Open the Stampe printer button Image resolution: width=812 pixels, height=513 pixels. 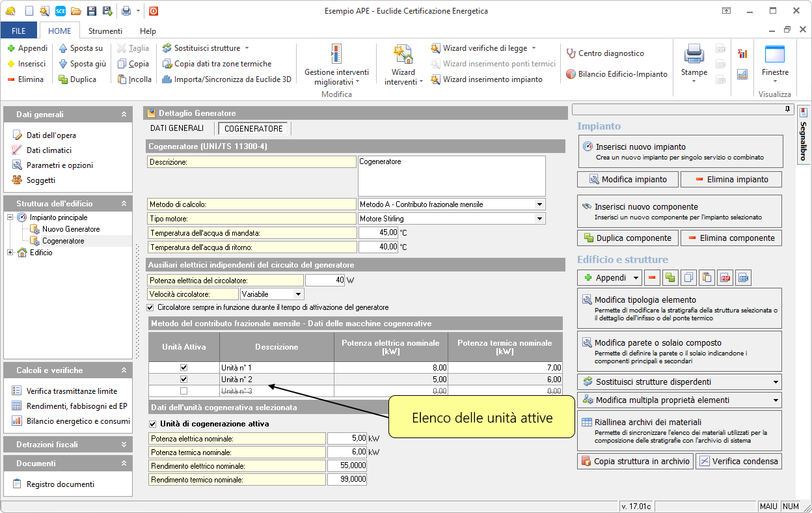coord(694,62)
